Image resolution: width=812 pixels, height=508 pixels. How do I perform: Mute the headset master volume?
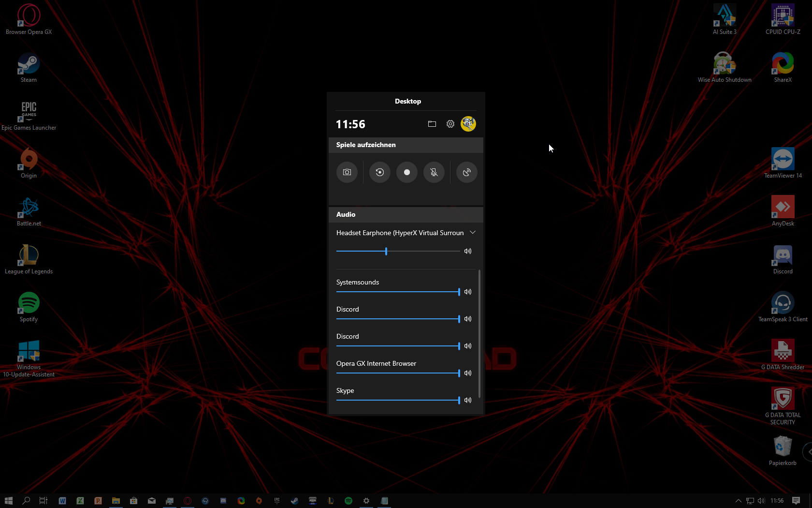(468, 251)
